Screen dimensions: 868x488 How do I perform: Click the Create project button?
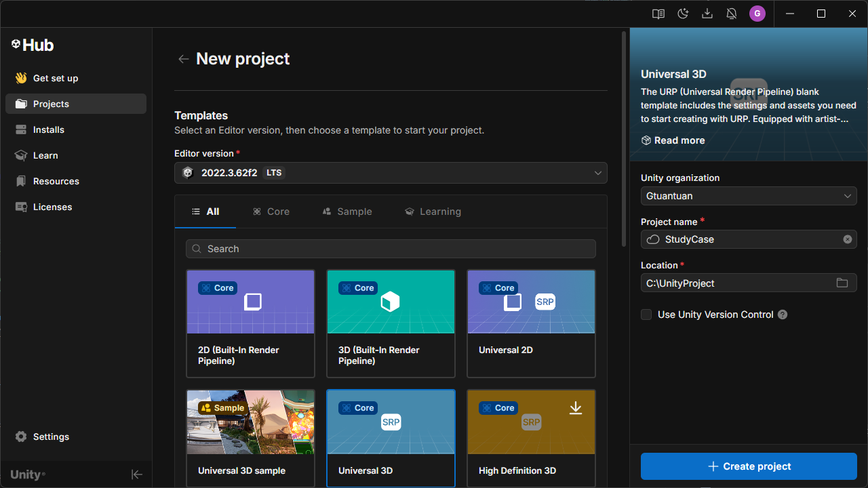coord(749,466)
